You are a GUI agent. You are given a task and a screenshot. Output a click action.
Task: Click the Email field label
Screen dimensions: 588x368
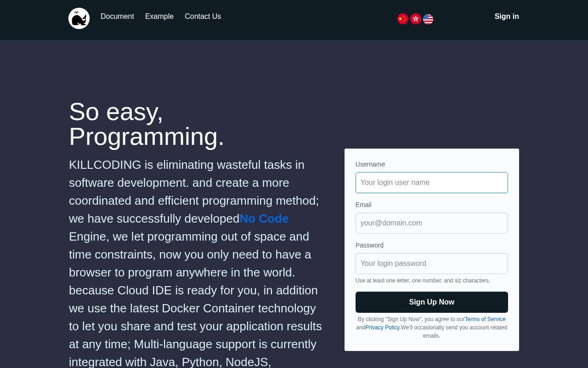363,205
